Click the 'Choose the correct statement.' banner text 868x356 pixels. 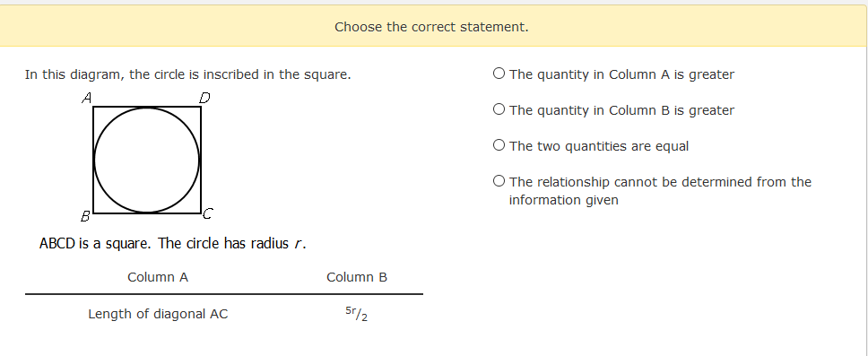[431, 27]
